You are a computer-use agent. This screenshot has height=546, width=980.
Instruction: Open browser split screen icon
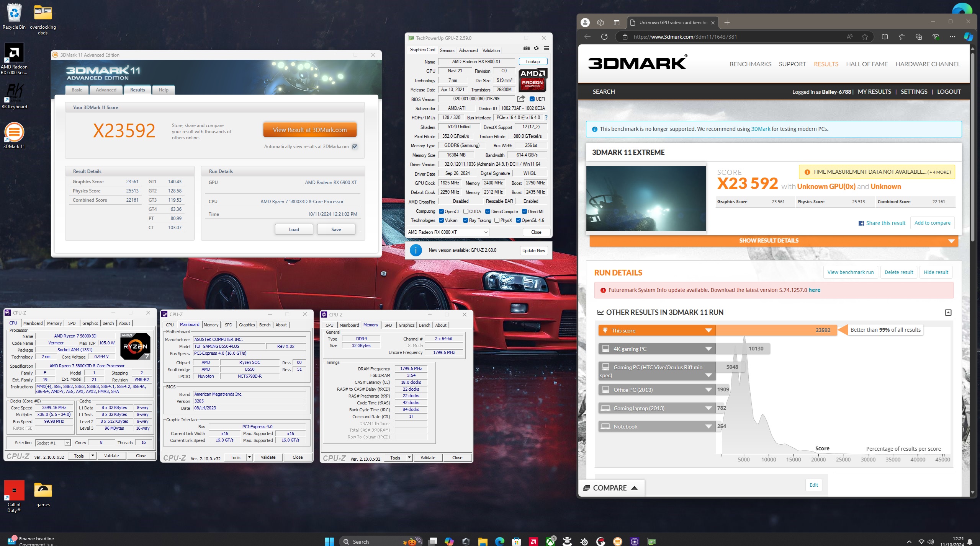(885, 37)
